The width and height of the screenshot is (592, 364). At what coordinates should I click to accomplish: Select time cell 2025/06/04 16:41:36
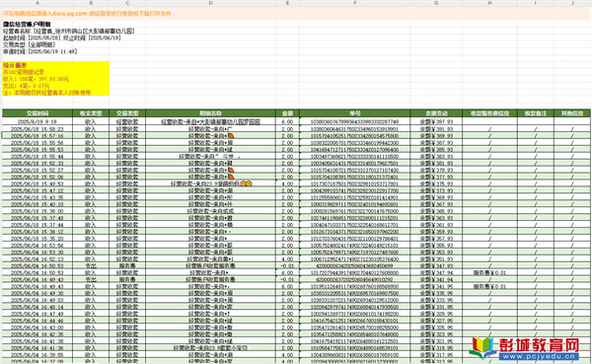click(x=37, y=348)
